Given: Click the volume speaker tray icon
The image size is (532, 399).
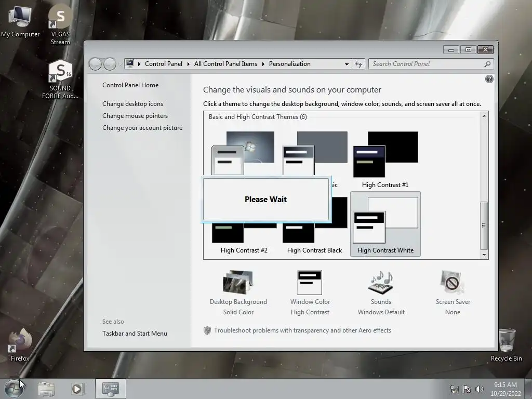Looking at the screenshot, I should coord(480,389).
